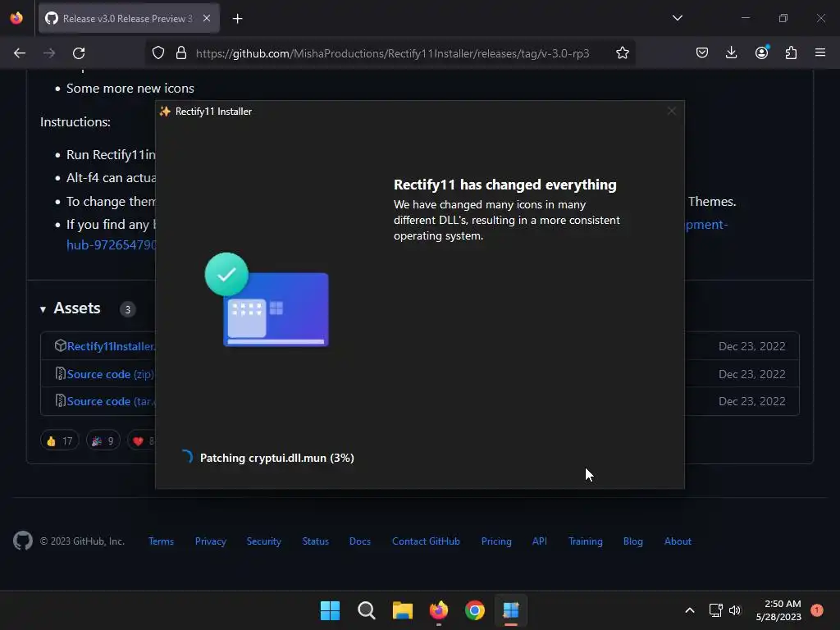Close the Rectify11 Installer dialog

[671, 111]
